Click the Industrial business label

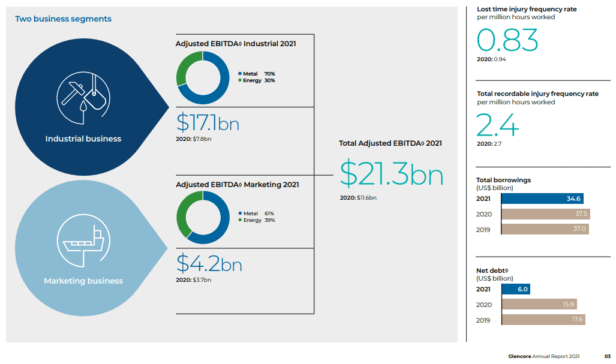pyautogui.click(x=83, y=139)
